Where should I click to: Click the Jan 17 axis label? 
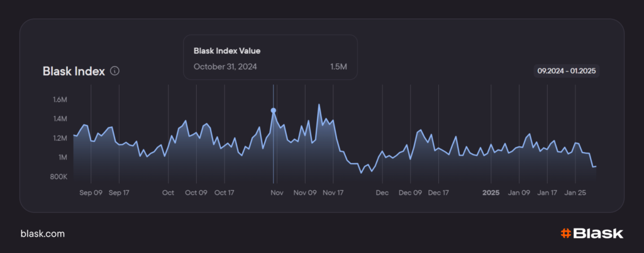(x=547, y=193)
